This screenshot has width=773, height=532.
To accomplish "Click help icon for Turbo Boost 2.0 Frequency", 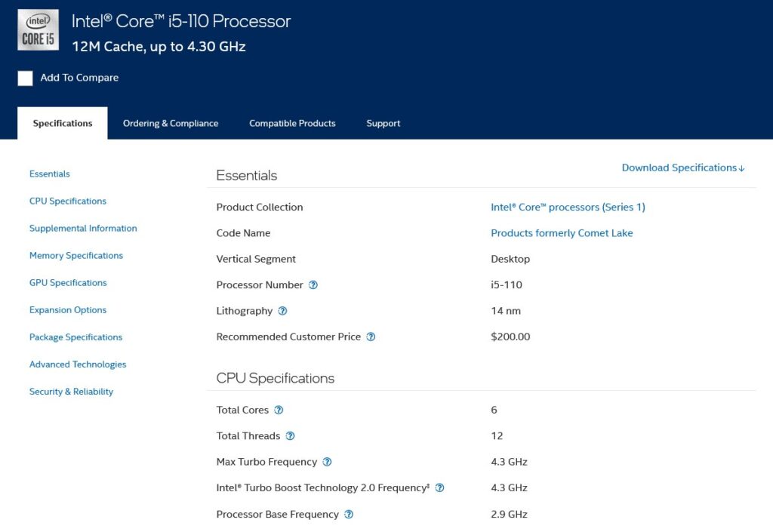I will point(439,488).
